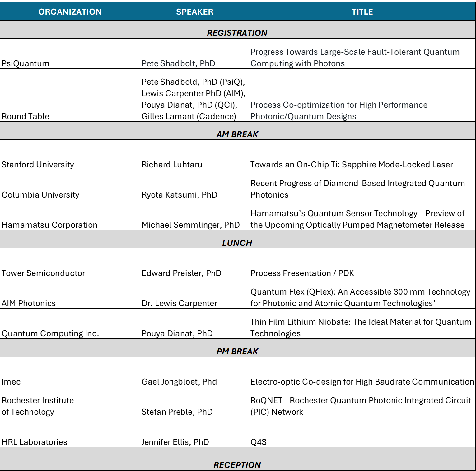
Task: Select the Round Table speakers list cell
Action: pyautogui.click(x=194, y=95)
